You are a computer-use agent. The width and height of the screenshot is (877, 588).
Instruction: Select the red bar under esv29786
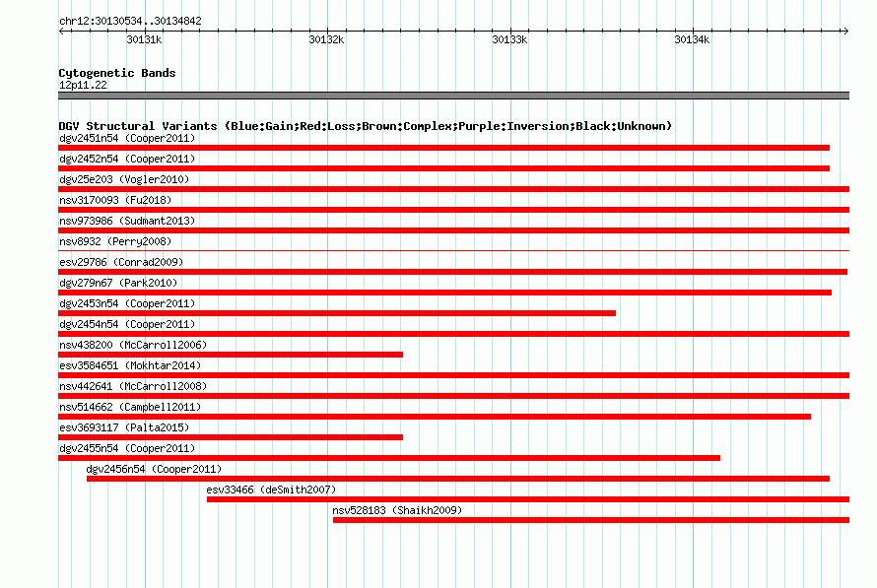coord(452,272)
